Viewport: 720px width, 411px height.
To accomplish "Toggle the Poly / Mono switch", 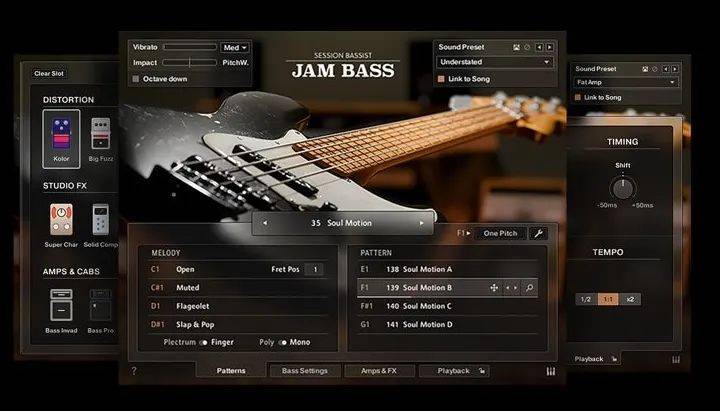I will (x=282, y=343).
